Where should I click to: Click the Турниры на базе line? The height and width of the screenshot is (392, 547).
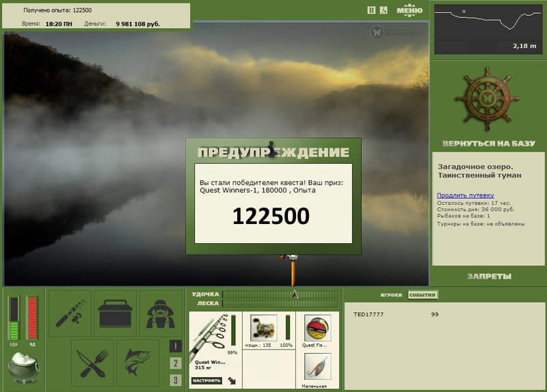[481, 224]
